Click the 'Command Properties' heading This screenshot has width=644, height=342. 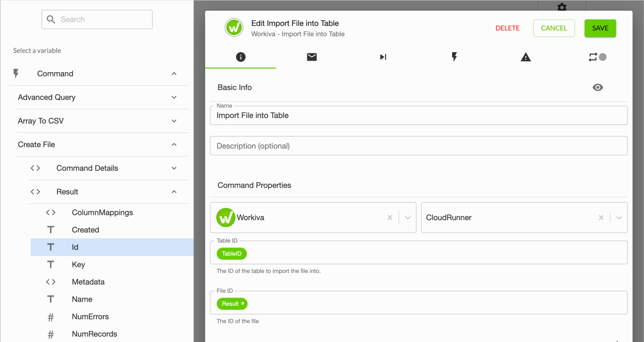254,185
